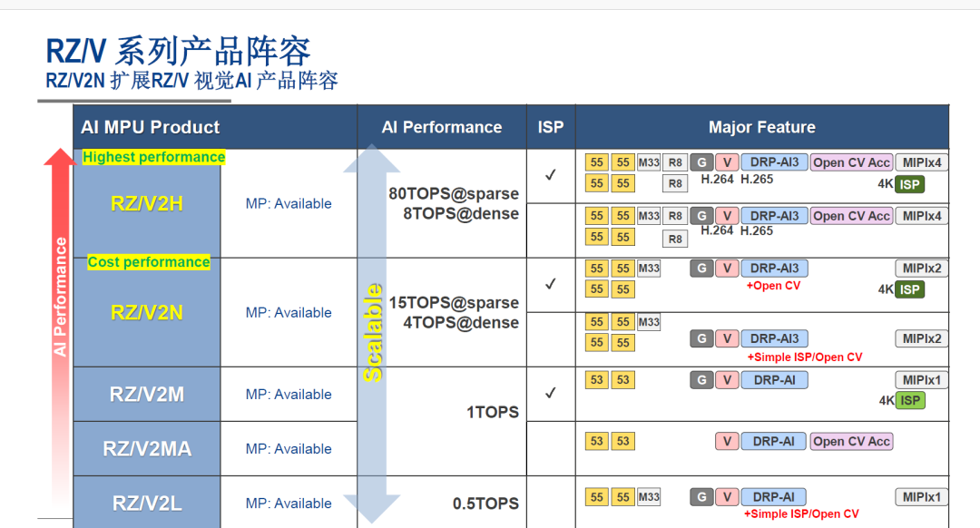Click the "1TOPS" performance value
The width and height of the screenshot is (980, 528).
pyautogui.click(x=493, y=413)
